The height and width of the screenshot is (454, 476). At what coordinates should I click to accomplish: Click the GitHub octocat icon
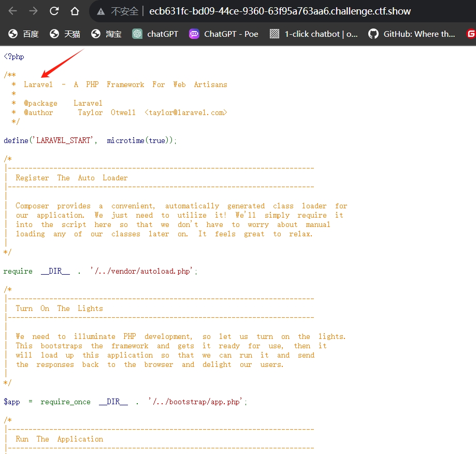coord(373,34)
